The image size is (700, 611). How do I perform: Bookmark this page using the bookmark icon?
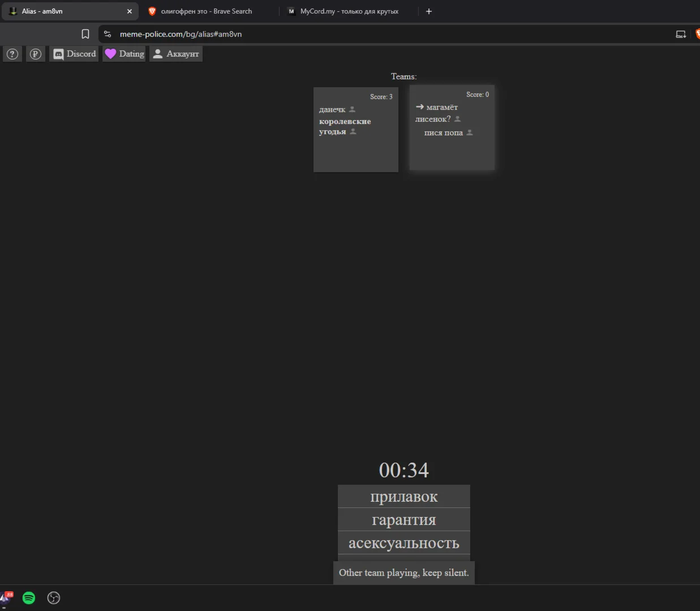click(85, 34)
